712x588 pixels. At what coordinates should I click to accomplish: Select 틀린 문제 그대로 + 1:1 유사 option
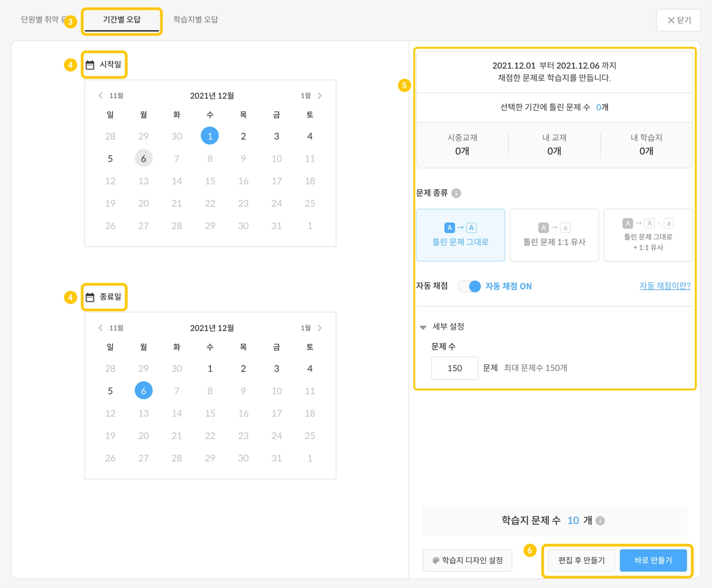click(648, 235)
